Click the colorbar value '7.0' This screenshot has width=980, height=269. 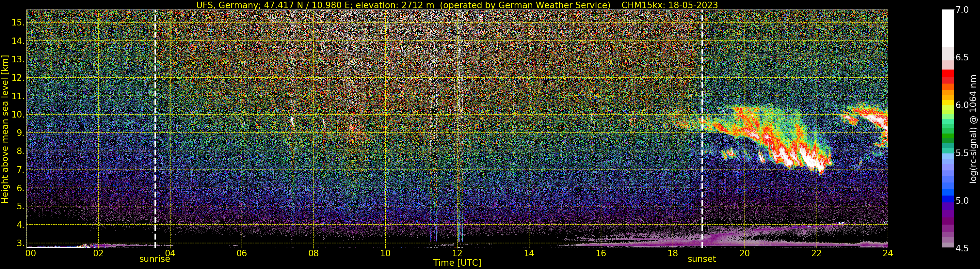[962, 9]
